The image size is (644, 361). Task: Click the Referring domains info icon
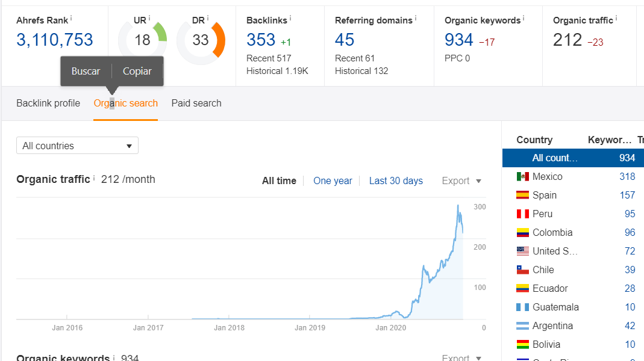point(415,18)
